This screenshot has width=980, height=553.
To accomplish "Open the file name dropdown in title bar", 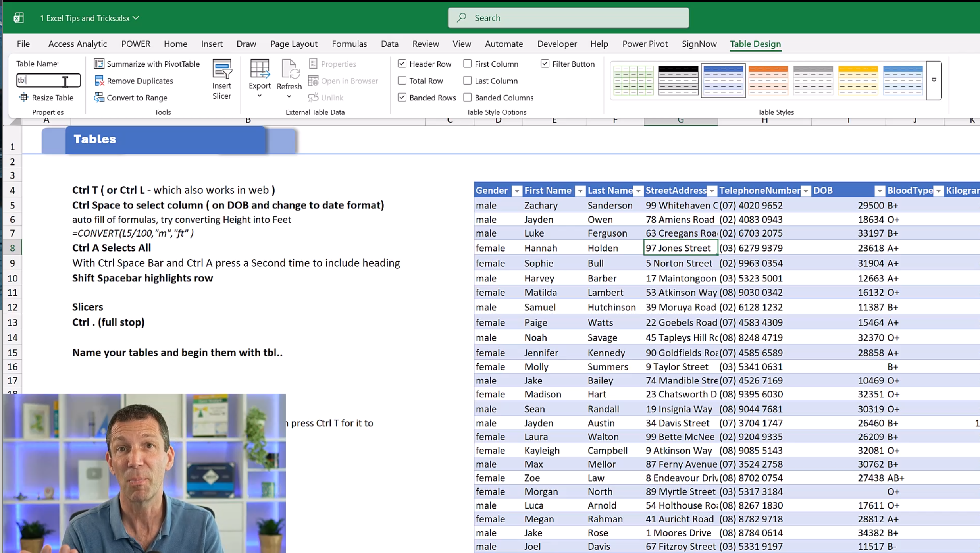I will pos(136,18).
